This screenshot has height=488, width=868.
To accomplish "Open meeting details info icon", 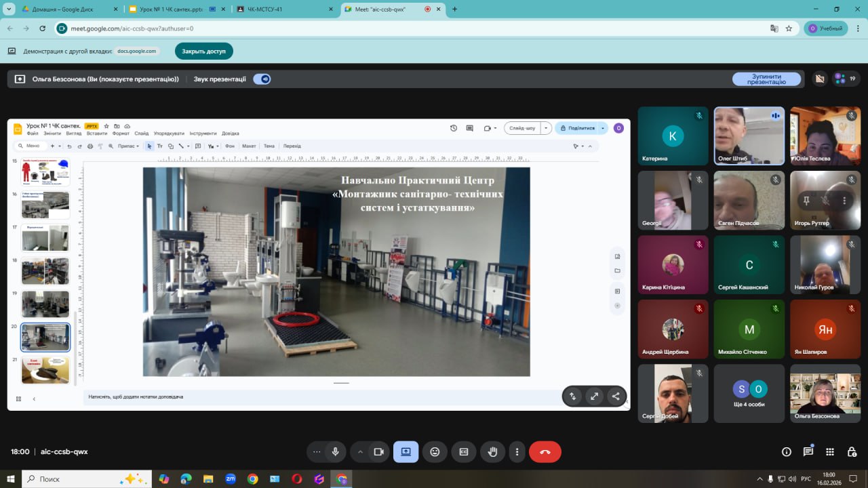I will point(787,451).
